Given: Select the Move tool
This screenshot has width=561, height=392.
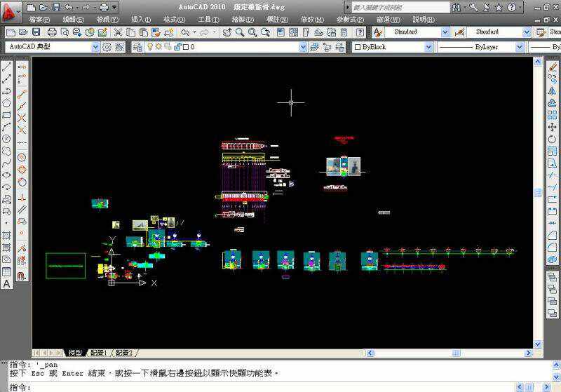Looking at the screenshot, I should [552, 126].
